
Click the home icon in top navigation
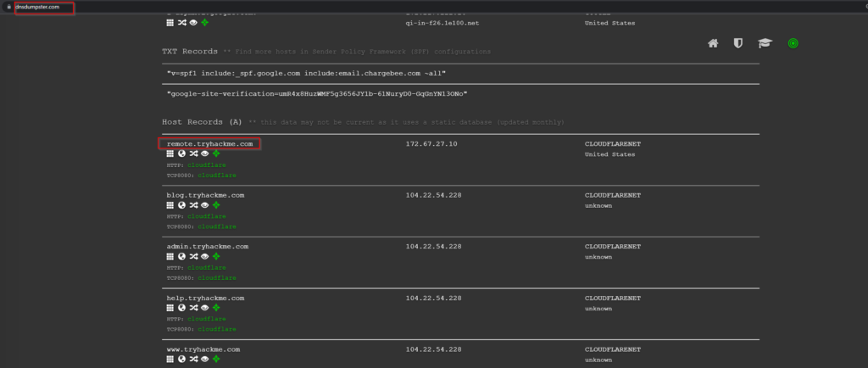pyautogui.click(x=714, y=43)
